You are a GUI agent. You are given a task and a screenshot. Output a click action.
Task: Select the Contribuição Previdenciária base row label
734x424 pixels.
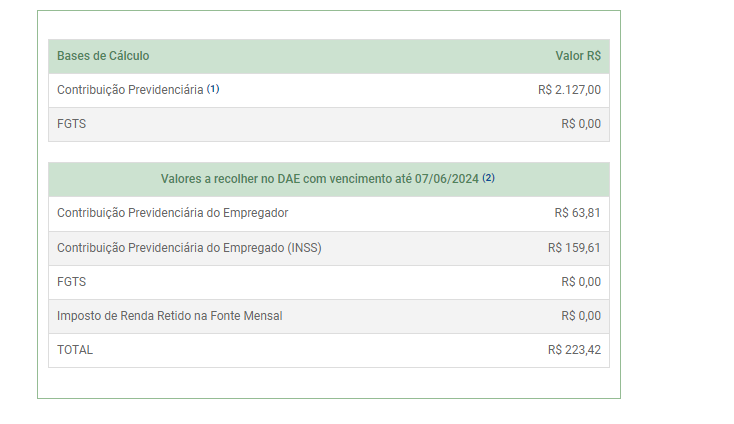(130, 90)
